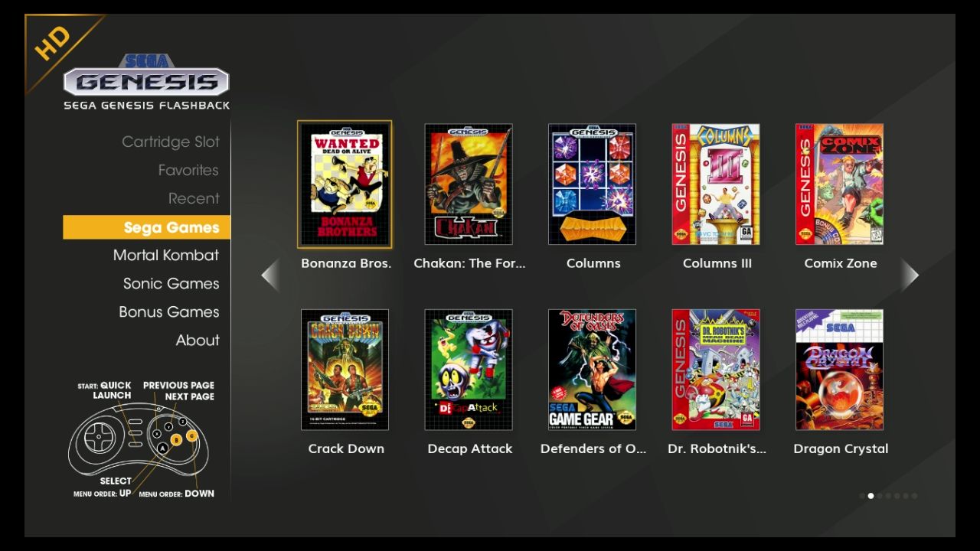Click the "START: QUICK LAUNCH" controller hint
The image size is (980, 551).
pos(105,390)
